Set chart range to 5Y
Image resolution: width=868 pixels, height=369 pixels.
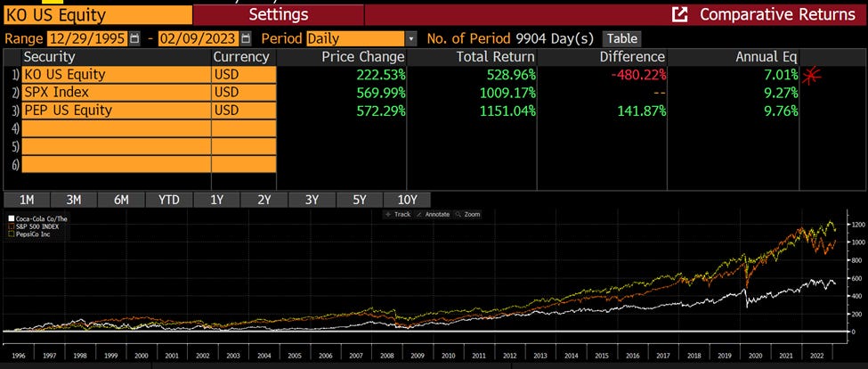point(360,200)
